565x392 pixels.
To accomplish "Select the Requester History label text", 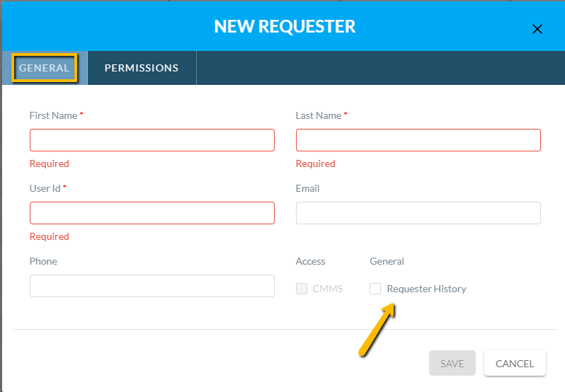I will tap(426, 289).
